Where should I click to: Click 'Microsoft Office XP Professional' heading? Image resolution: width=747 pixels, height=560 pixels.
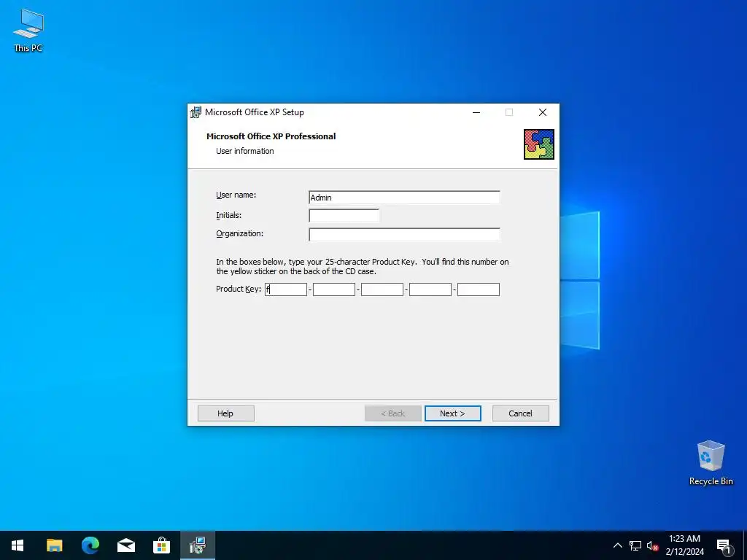271,136
